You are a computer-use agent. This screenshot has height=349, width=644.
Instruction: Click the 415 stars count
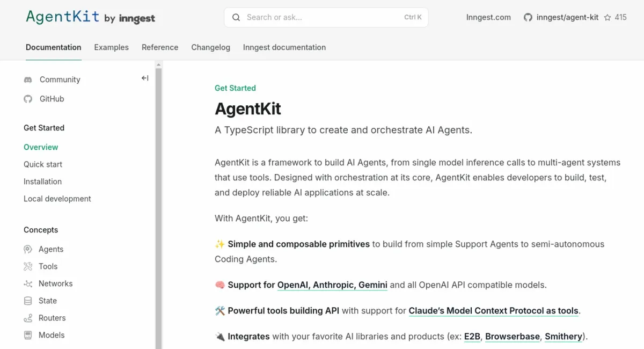point(620,17)
